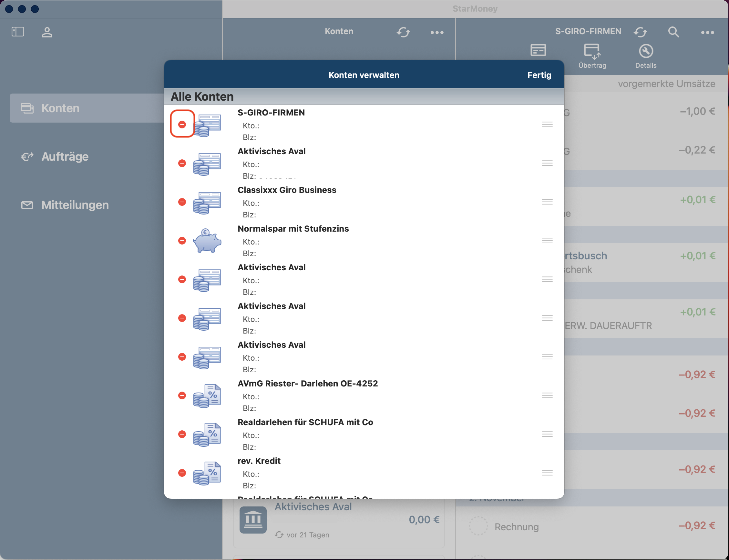Delete the S-GIRO-FIRMEN account via minus icon
This screenshot has height=560, width=729.
(182, 125)
